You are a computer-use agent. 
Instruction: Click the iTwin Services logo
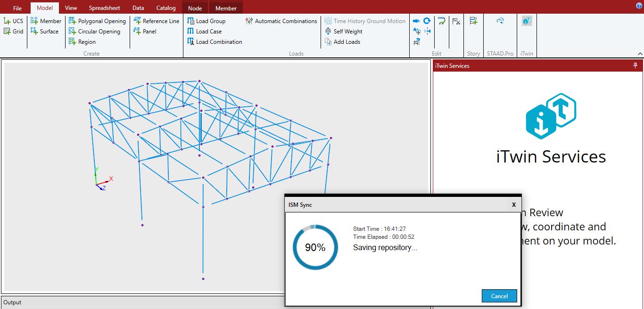pyautogui.click(x=551, y=116)
